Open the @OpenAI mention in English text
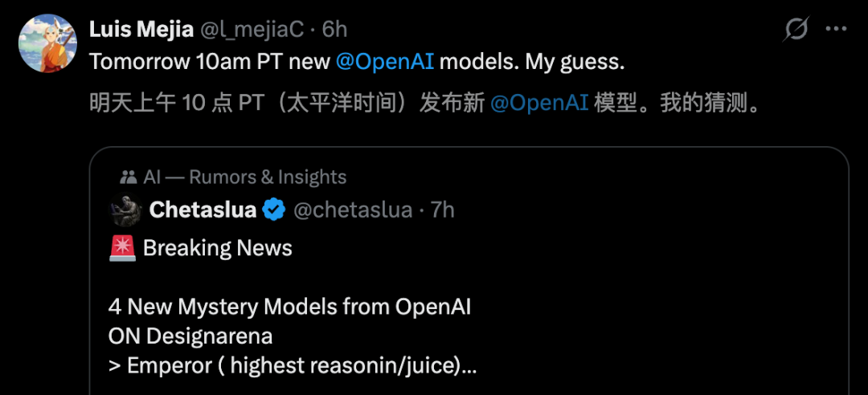The height and width of the screenshot is (395, 868). pyautogui.click(x=385, y=61)
